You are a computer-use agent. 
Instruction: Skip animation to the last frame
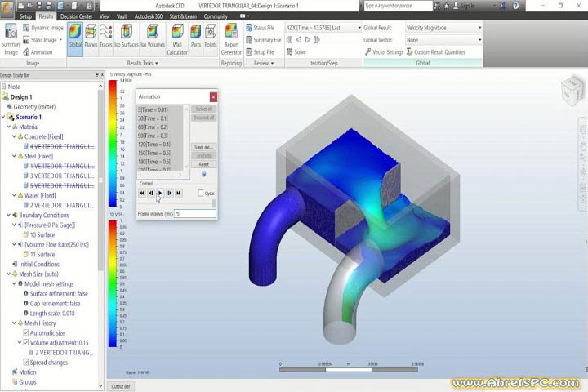179,193
